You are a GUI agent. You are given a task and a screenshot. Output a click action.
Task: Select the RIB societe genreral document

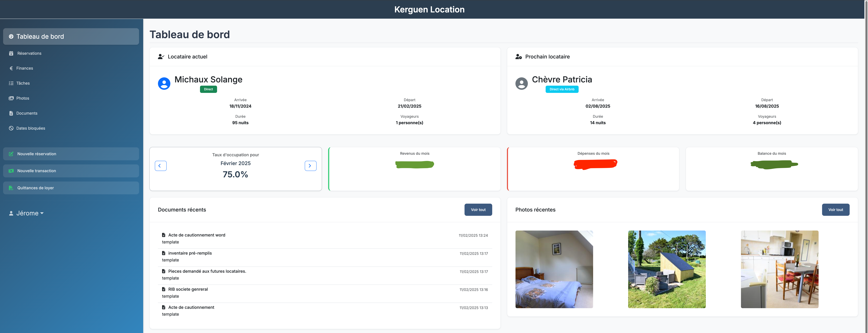[x=188, y=289]
